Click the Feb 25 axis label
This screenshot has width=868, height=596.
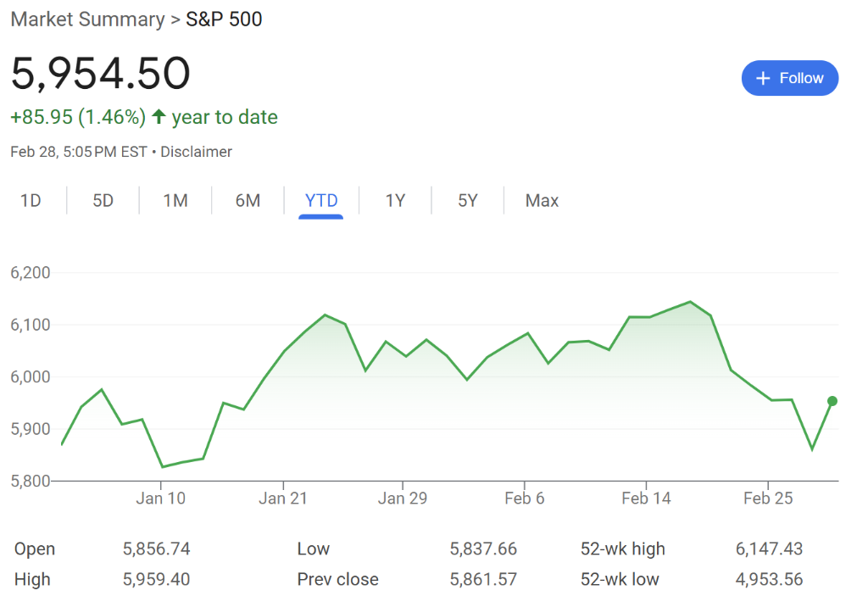(x=768, y=499)
